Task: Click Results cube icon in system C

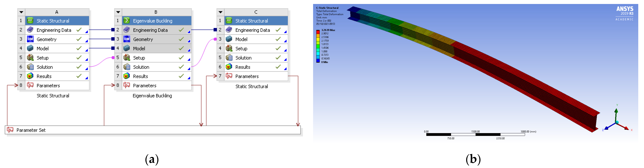Action: click(229, 67)
